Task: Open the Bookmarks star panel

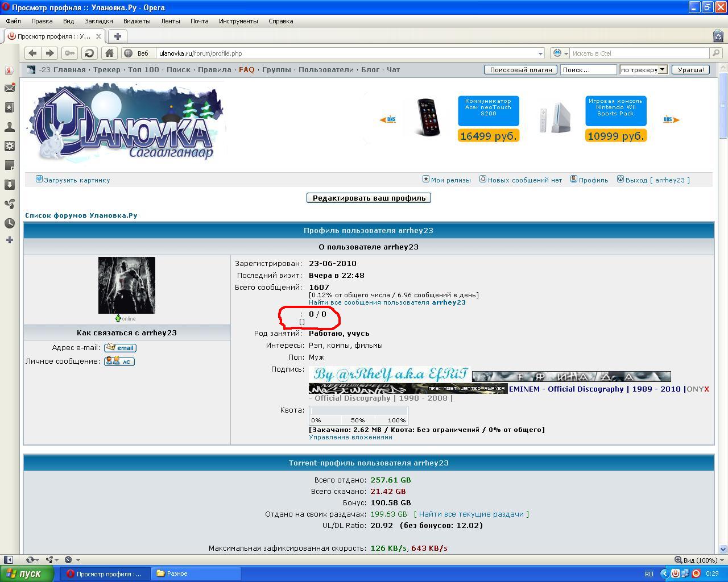Action: [x=9, y=107]
